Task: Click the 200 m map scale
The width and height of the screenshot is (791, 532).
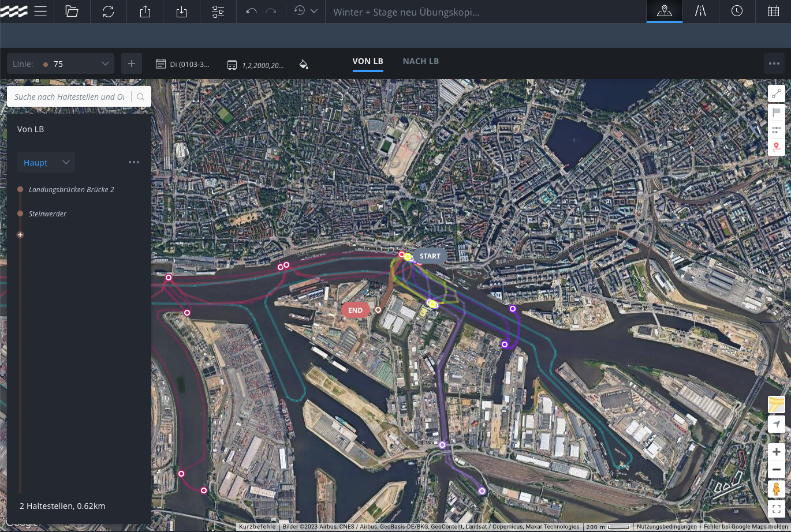Action: point(607,527)
